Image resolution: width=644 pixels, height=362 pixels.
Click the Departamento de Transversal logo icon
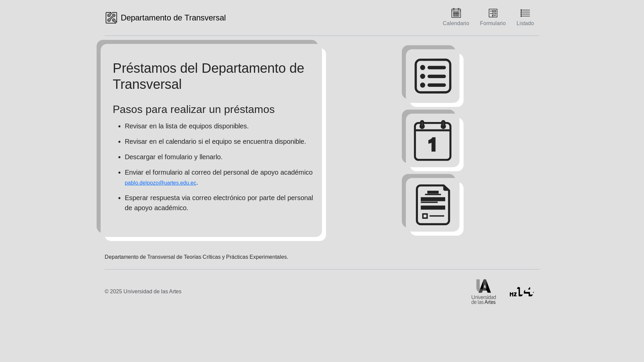point(111,18)
